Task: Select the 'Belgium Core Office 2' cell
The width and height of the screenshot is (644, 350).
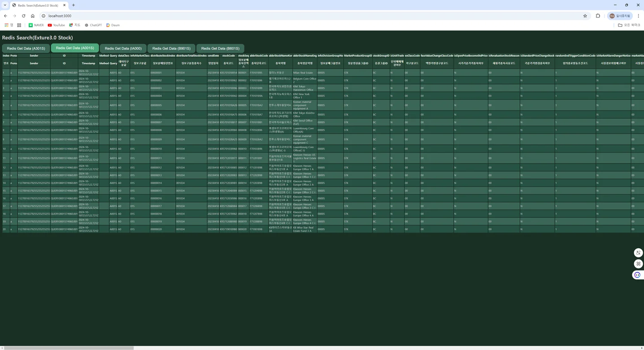Action: [305, 80]
